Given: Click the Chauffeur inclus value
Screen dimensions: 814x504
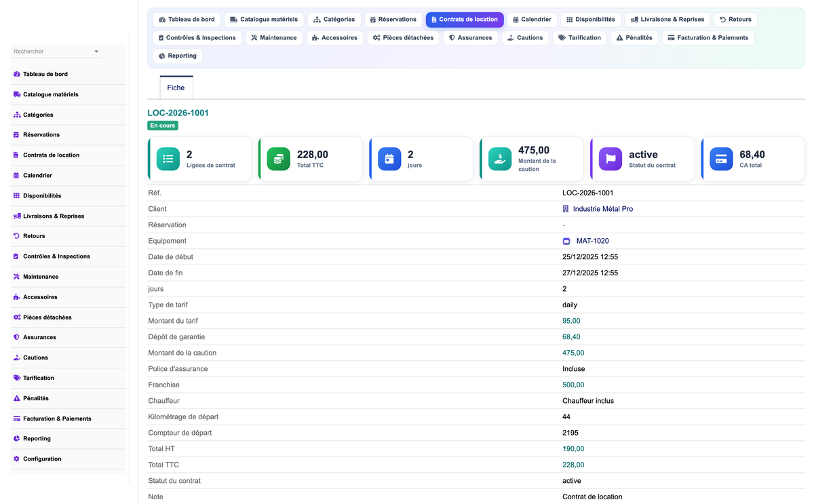Looking at the screenshot, I should click(588, 401).
